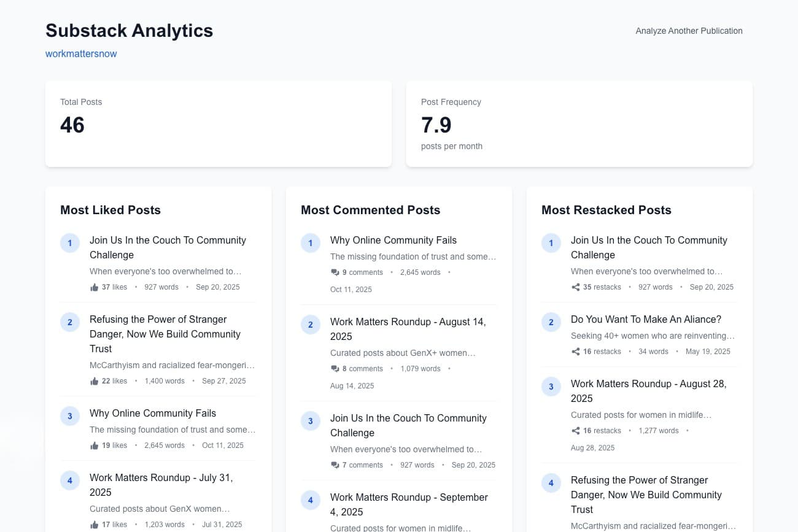Screen dimensions: 798x532
Task: Click Analyze Another Publication
Action: tap(689, 31)
